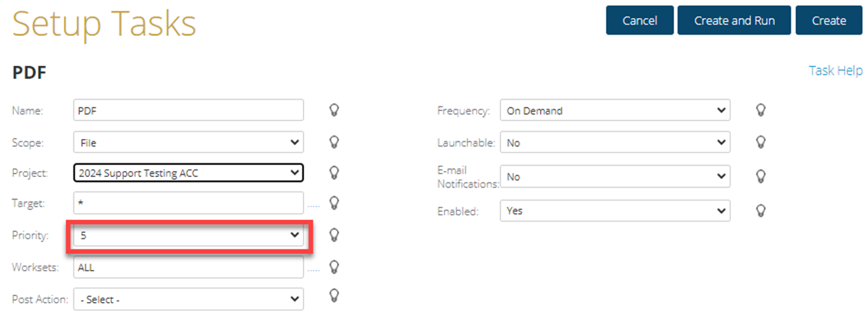Click the Priority help lightbulb icon
The image size is (868, 316).
pos(335,235)
